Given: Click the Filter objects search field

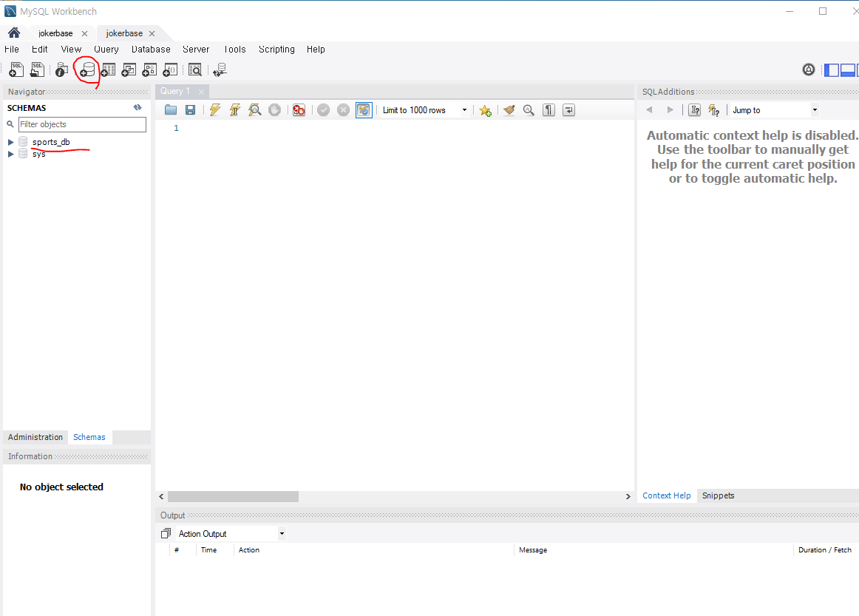Looking at the screenshot, I should [82, 124].
